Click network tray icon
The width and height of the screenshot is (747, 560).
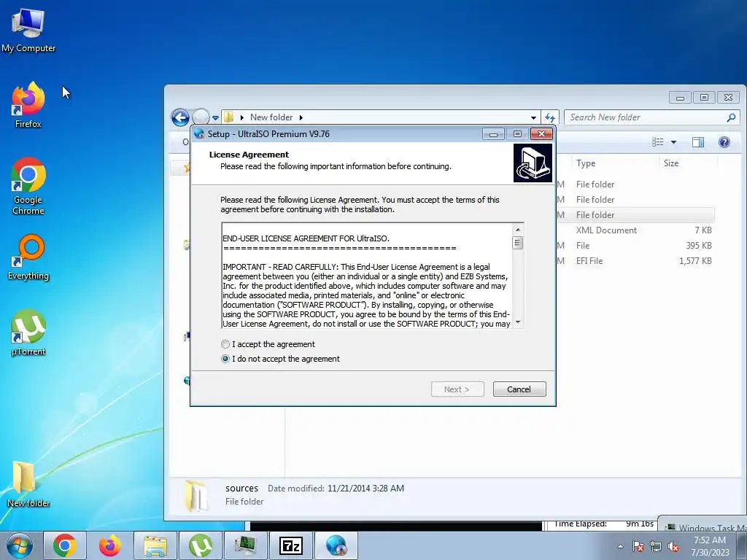click(656, 546)
